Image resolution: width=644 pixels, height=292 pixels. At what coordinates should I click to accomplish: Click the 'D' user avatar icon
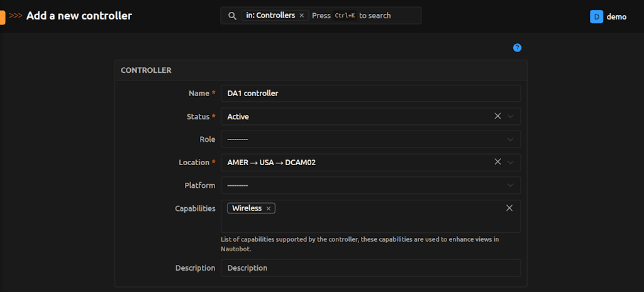[596, 17]
